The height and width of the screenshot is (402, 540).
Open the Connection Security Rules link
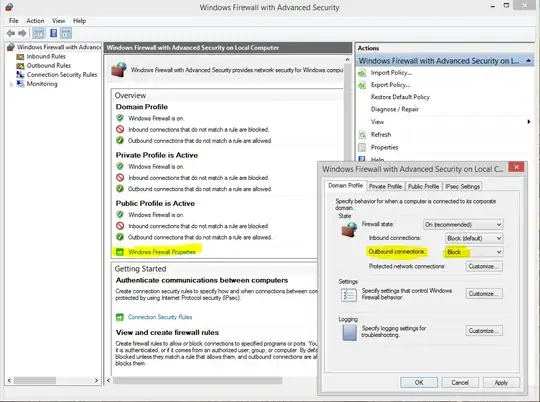tap(160, 317)
